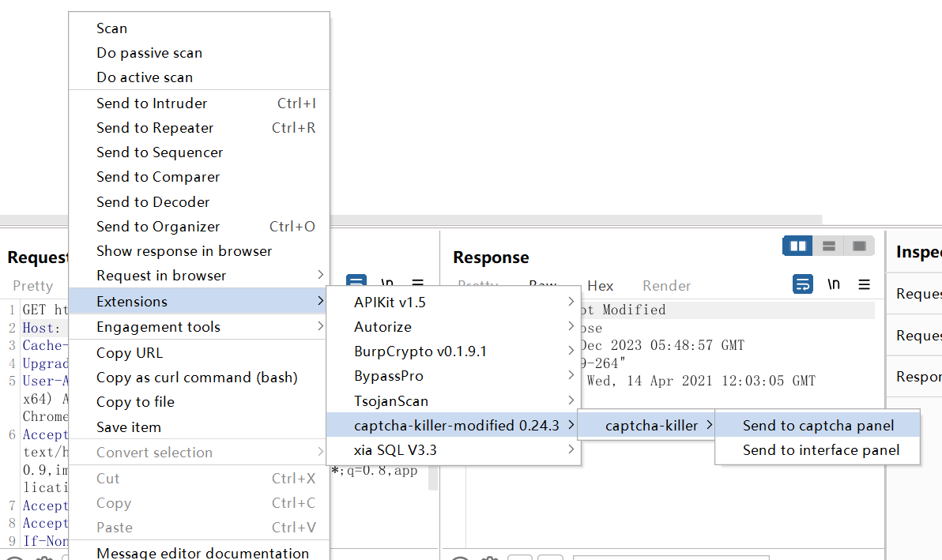Image resolution: width=942 pixels, height=560 pixels.
Task: Click the Response panel heading
Action: [x=491, y=257]
